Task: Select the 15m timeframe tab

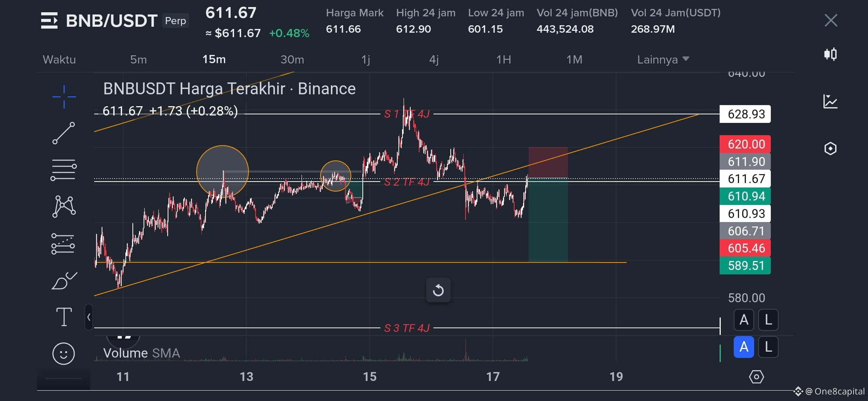Action: 214,59
